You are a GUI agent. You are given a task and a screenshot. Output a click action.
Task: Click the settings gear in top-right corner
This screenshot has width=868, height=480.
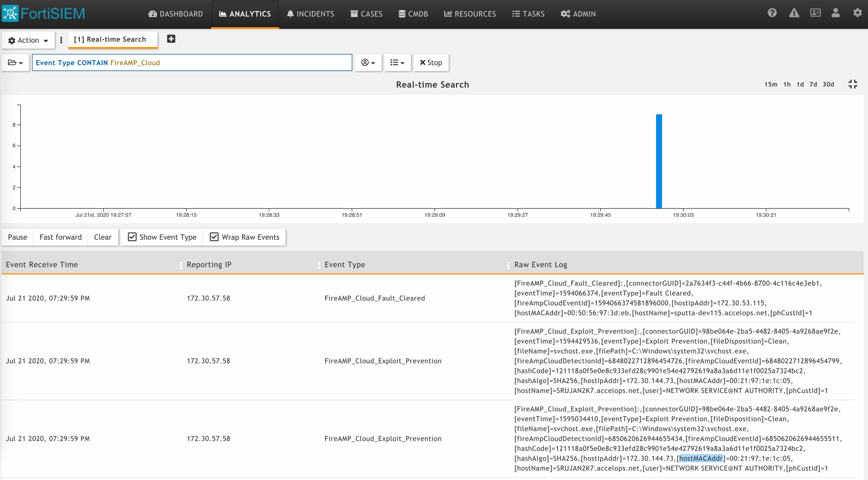pos(857,13)
